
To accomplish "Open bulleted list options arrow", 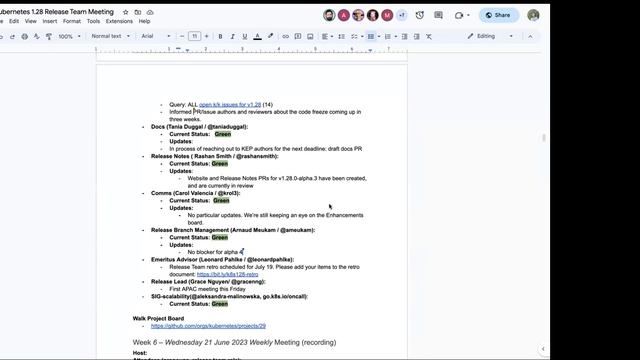I will 379,36.
